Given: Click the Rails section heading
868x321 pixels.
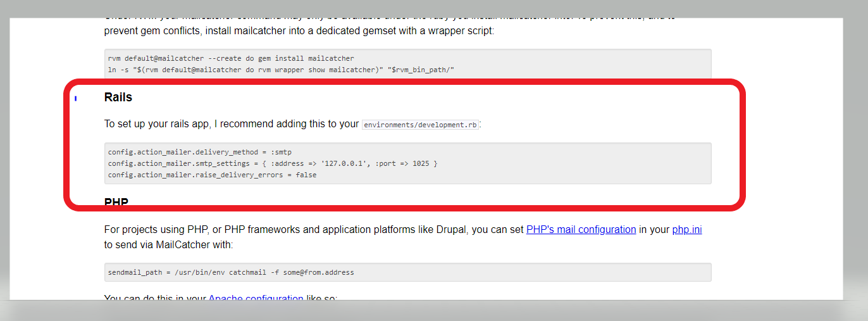Looking at the screenshot, I should [x=118, y=97].
